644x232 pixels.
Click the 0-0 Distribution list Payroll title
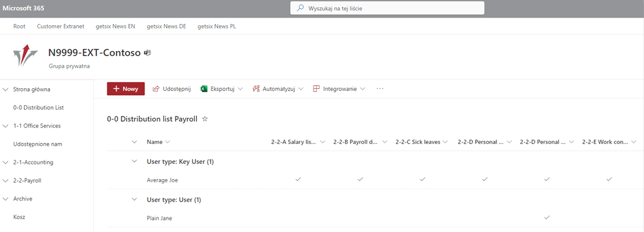pos(153,119)
